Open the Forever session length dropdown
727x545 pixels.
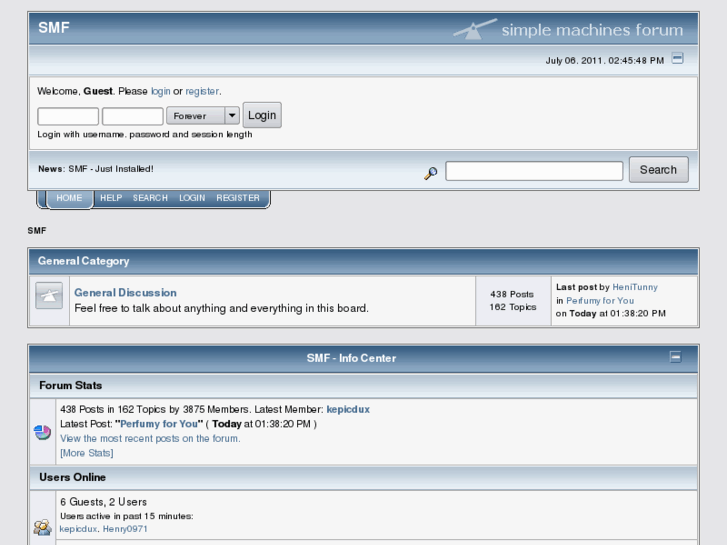[203, 115]
